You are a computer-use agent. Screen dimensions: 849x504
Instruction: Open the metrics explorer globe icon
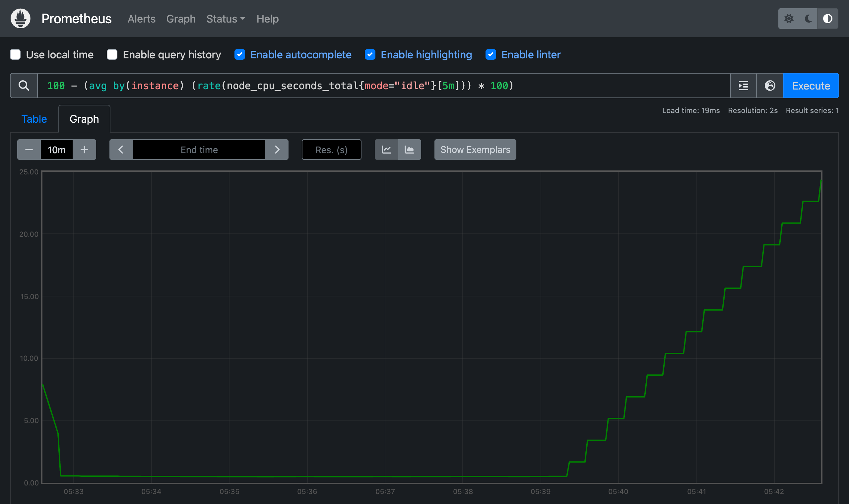click(x=770, y=86)
